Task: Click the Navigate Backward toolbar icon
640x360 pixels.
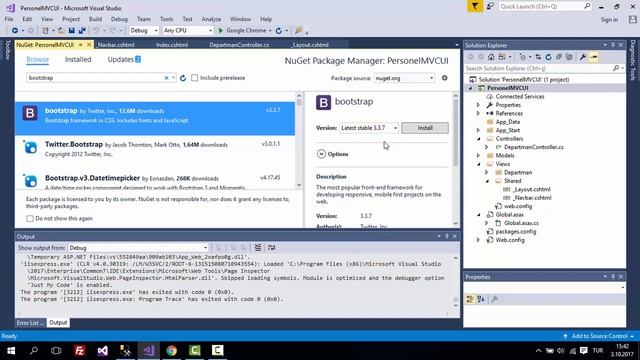Action: click(15, 31)
